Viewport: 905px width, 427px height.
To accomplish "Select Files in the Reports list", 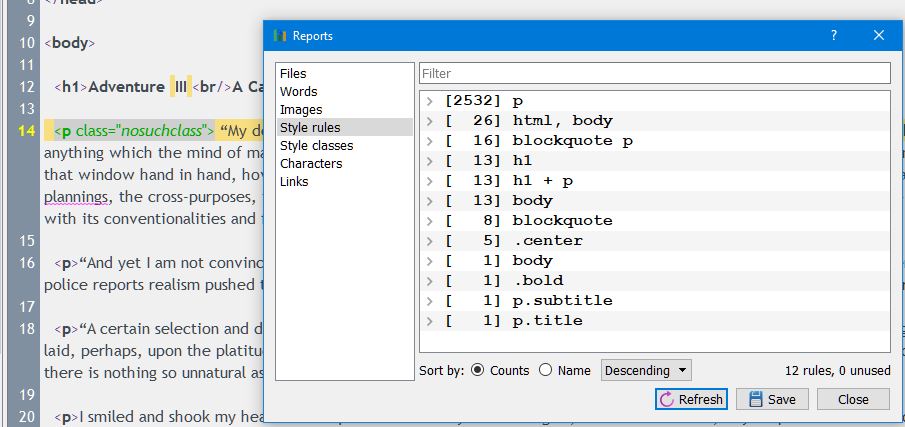I will point(345,73).
